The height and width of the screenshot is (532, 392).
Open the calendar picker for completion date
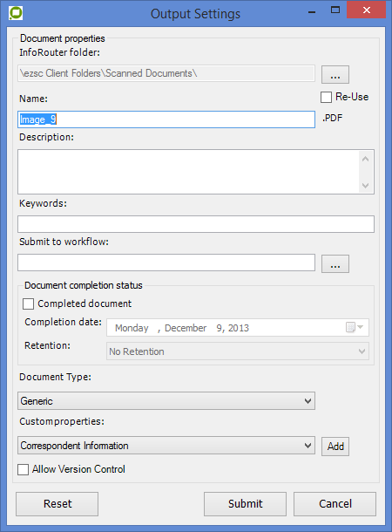click(355, 327)
